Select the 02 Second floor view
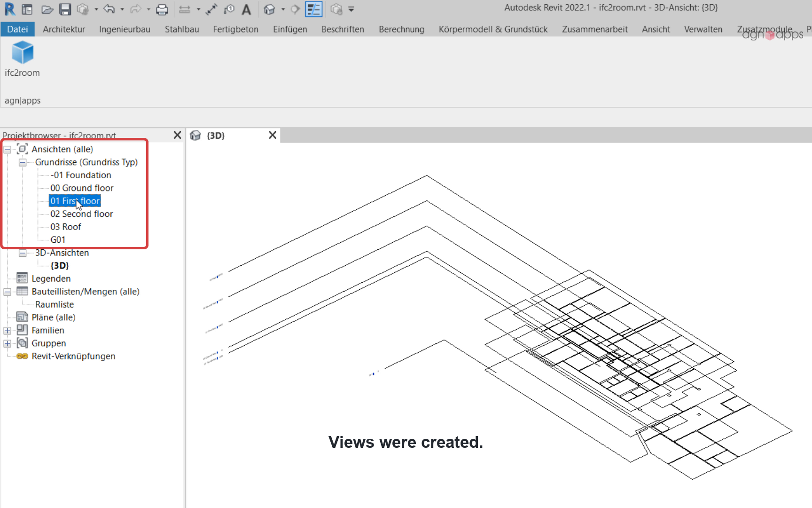The height and width of the screenshot is (508, 812). pos(82,214)
